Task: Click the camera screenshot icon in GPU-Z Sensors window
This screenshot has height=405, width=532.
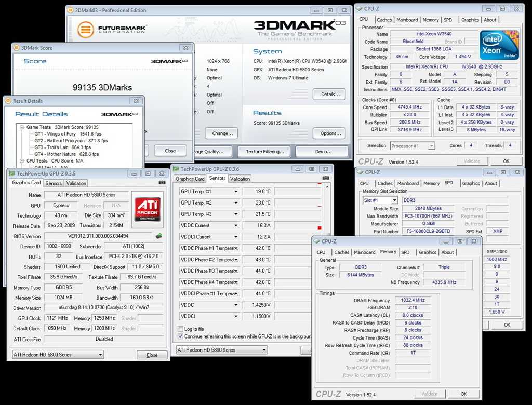Action: 326,178
